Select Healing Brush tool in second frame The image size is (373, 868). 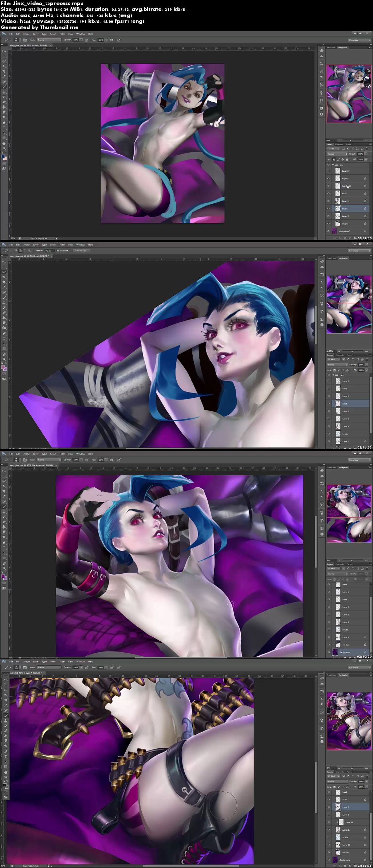coord(4,292)
